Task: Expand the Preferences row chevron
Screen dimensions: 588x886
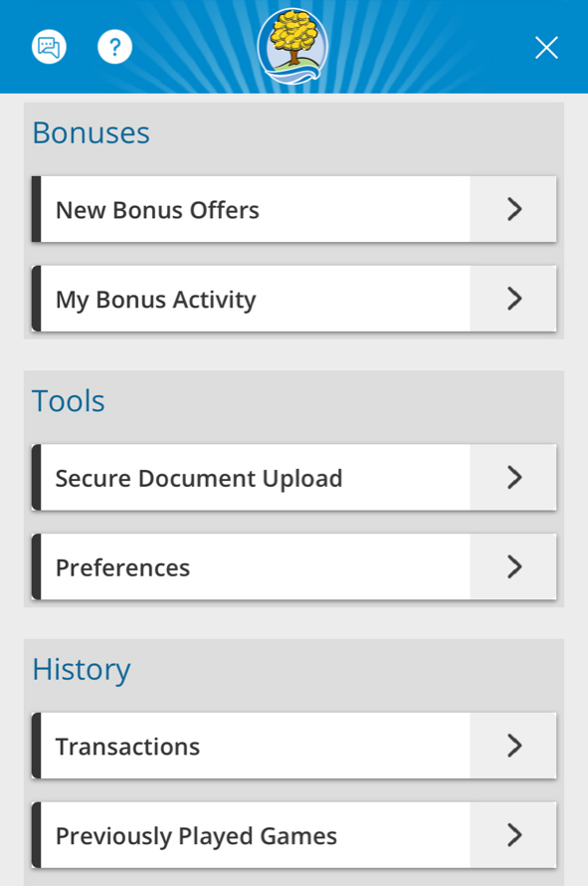Action: [512, 567]
